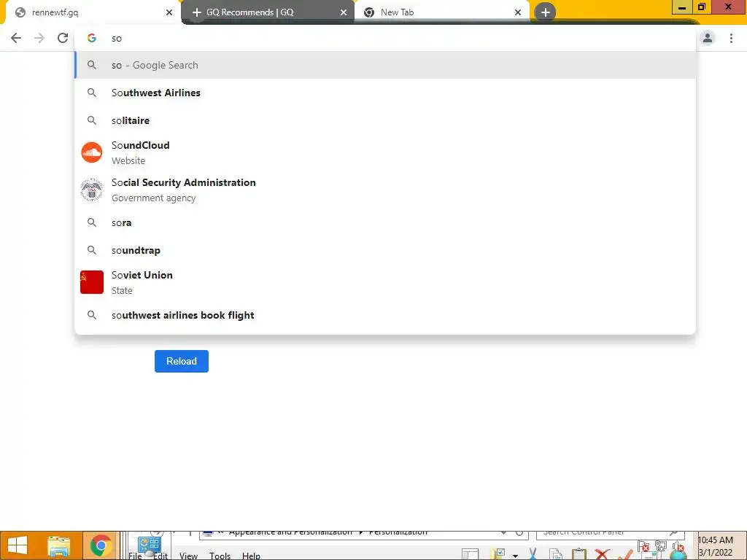This screenshot has width=747, height=560.
Task: Open a new tab with the plus button
Action: pos(545,12)
